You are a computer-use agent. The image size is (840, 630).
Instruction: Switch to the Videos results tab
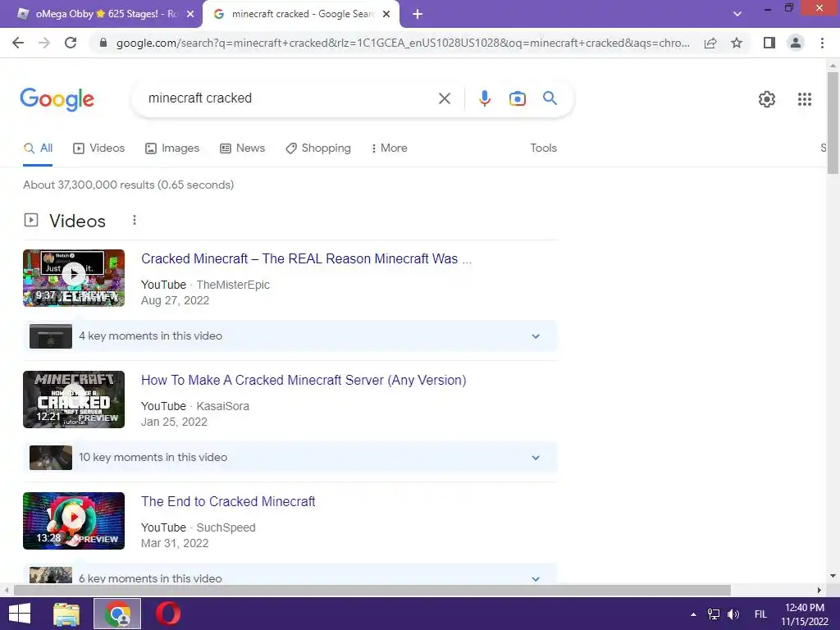pos(98,148)
